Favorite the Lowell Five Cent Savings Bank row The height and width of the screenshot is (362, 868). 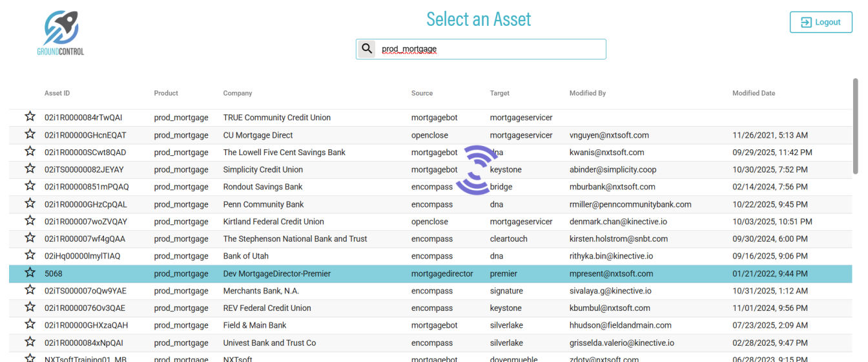tap(30, 152)
